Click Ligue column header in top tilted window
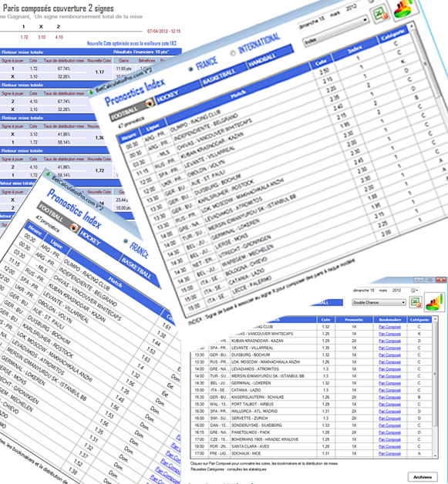448x484 pixels. coord(153,126)
